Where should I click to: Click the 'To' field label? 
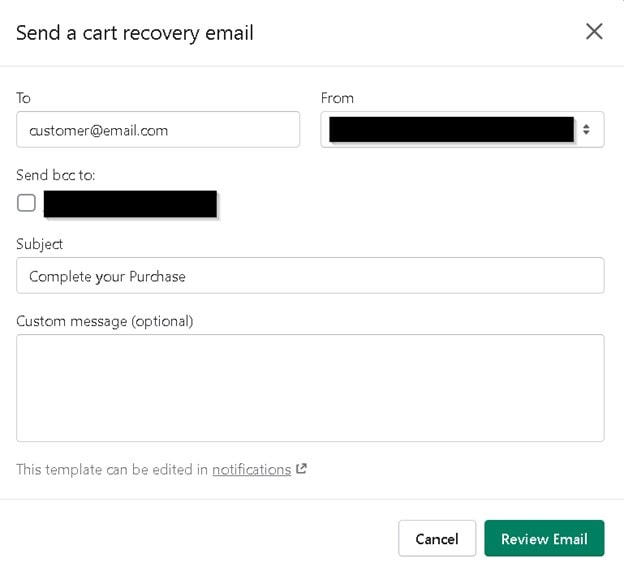24,98
